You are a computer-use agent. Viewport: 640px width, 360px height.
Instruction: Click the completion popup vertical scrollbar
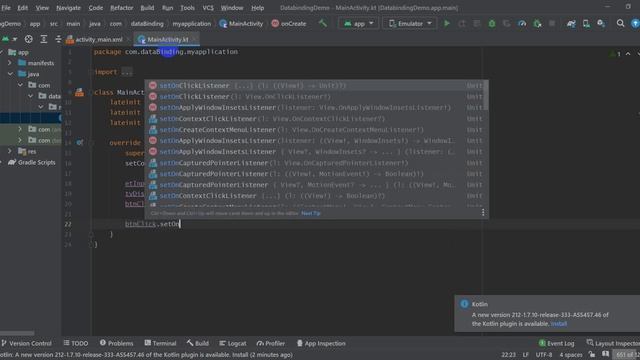click(486, 96)
